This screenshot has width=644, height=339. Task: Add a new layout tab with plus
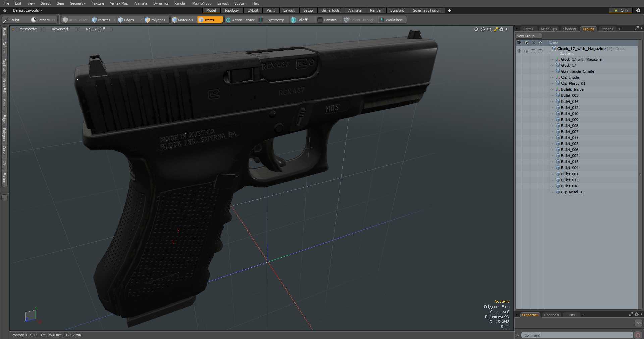click(x=450, y=10)
